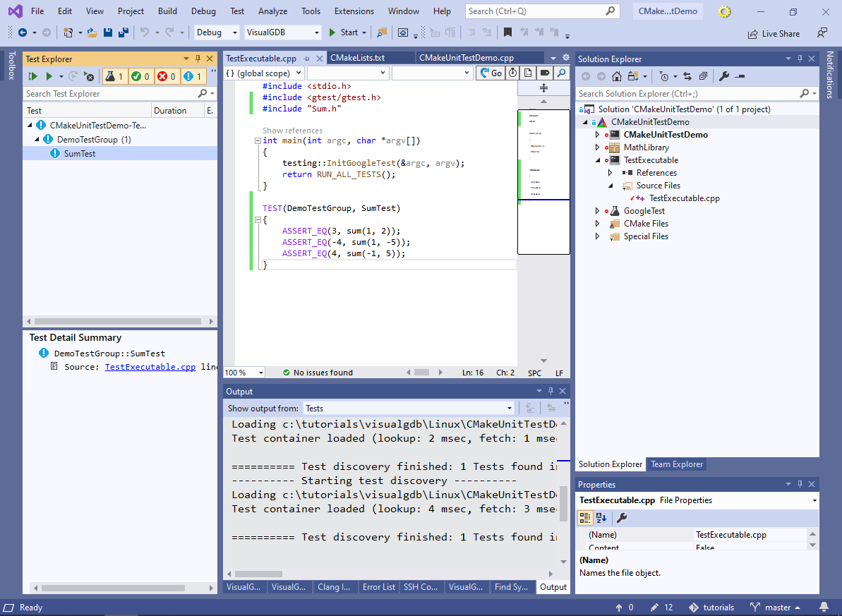The width and height of the screenshot is (842, 616).
Task: Toggle the passed tests filter
Action: (141, 76)
